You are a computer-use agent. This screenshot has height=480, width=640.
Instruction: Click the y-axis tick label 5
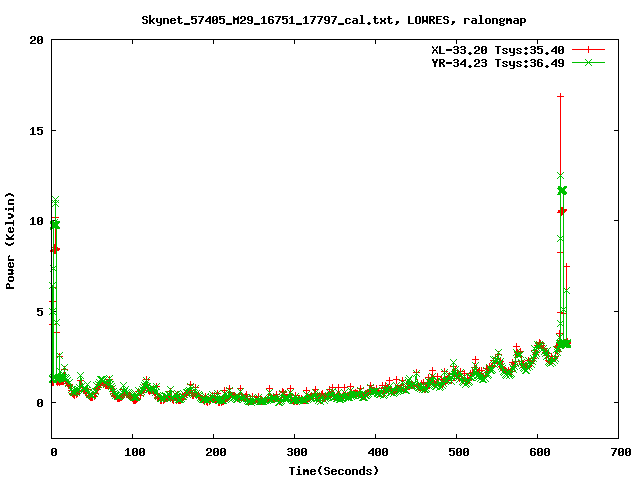tap(40, 312)
